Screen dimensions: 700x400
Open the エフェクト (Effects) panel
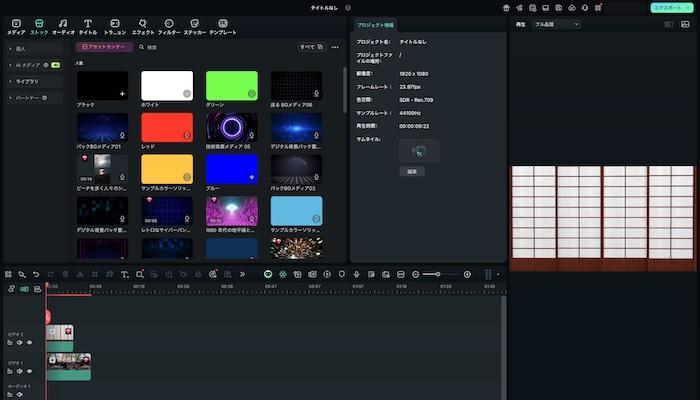point(143,25)
